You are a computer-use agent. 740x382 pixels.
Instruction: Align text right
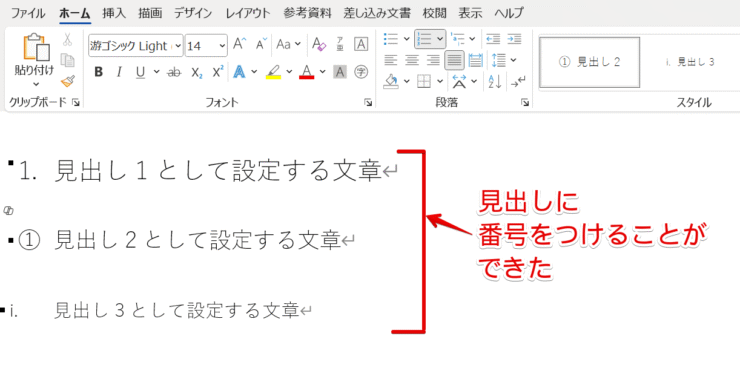[x=433, y=60]
